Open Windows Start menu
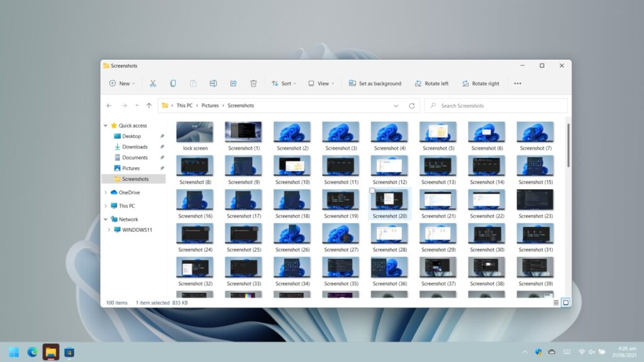This screenshot has height=362, width=644. click(13, 352)
